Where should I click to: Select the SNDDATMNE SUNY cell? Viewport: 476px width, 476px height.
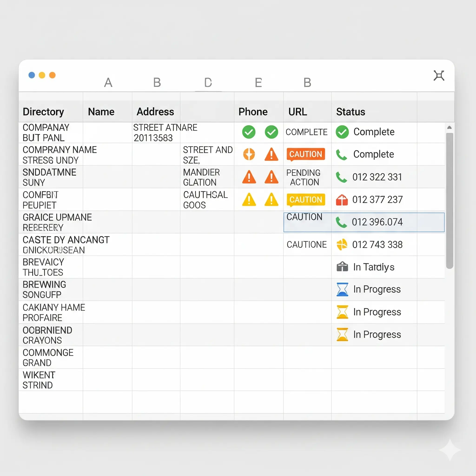click(51, 177)
